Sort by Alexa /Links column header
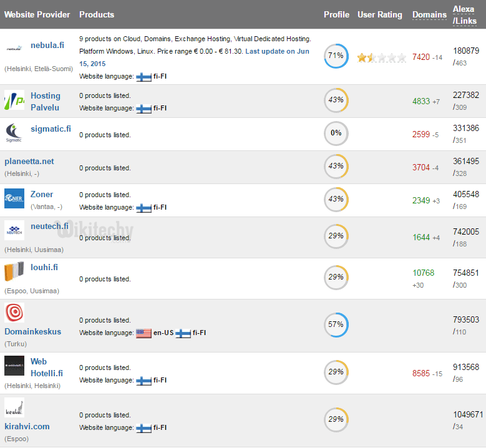Viewport: 486px width, 448px height. [464, 15]
